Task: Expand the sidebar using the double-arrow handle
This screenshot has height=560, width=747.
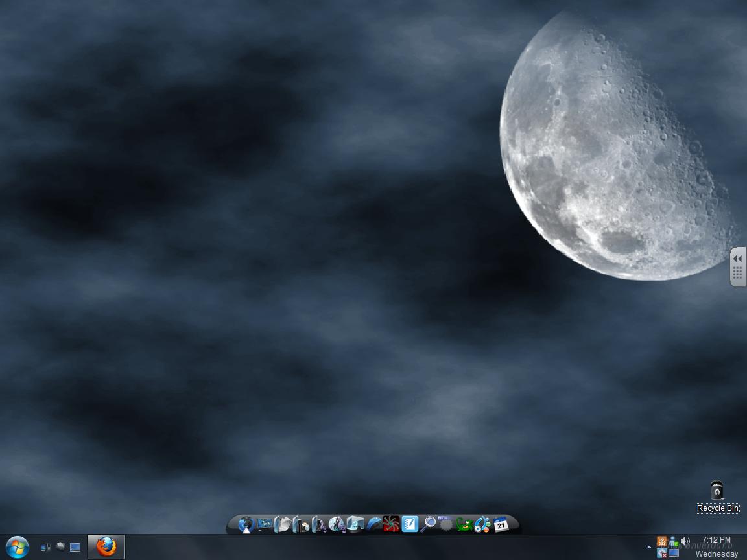Action: (x=737, y=259)
